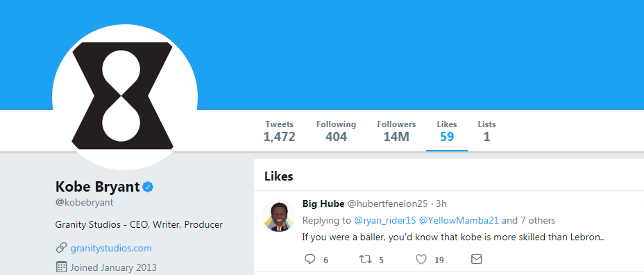Open the @YellowMamba21 mention link
The image size is (644, 275).
click(459, 220)
